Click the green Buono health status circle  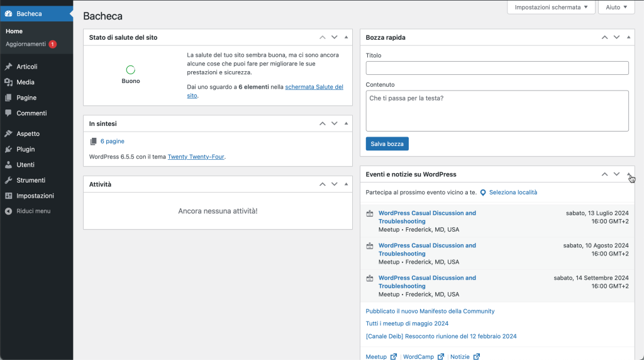(x=131, y=70)
